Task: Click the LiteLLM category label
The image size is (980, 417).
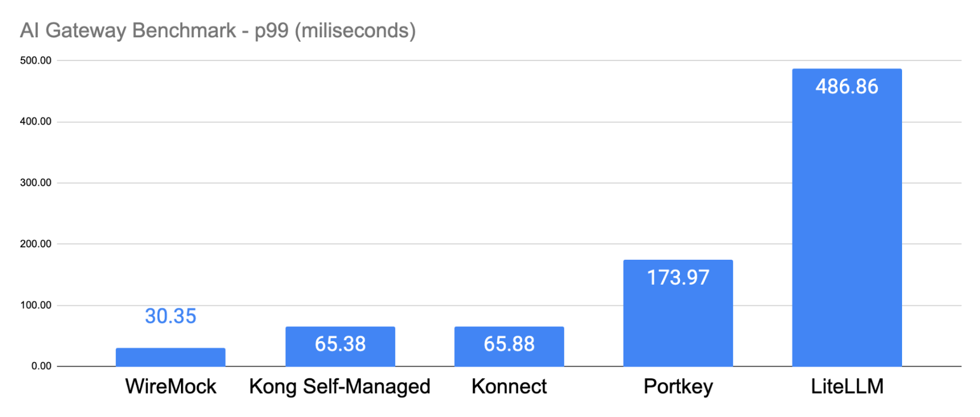Action: (x=847, y=386)
